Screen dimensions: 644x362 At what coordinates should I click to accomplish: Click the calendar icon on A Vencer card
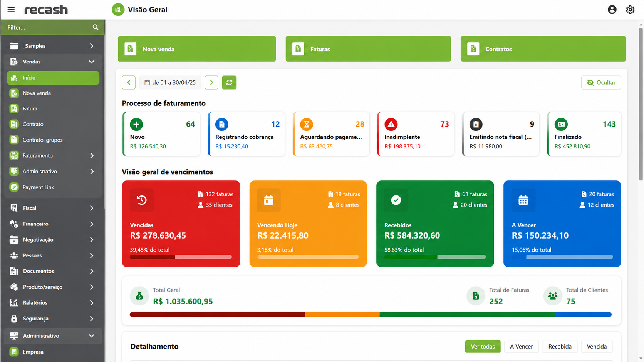523,200
